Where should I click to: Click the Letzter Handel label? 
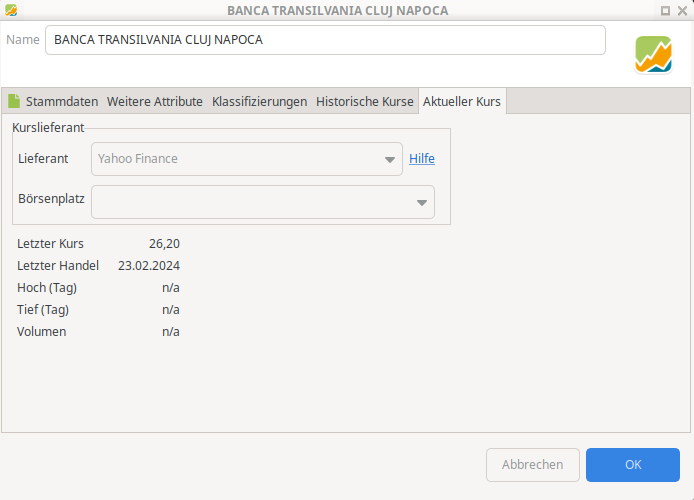click(58, 265)
